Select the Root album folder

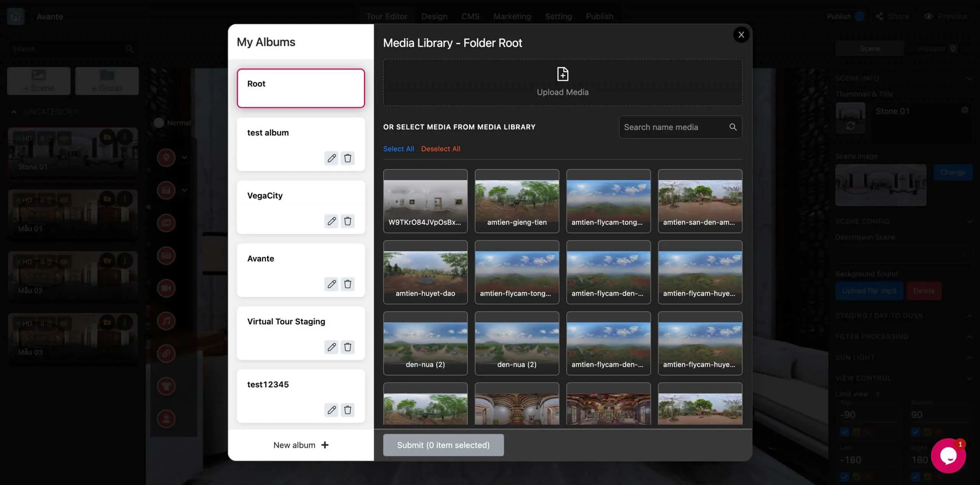click(x=301, y=88)
